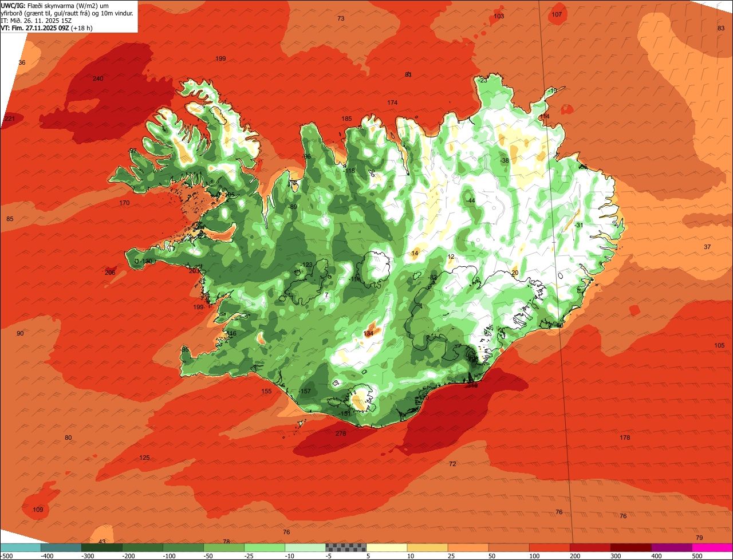The width and height of the screenshot is (733, 560).
Task: Click the inland value -123 in western Iceland
Action: tap(307, 265)
